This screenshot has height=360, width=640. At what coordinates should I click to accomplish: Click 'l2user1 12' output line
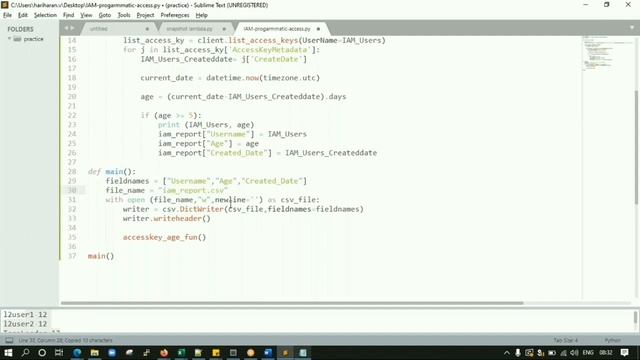(25, 315)
